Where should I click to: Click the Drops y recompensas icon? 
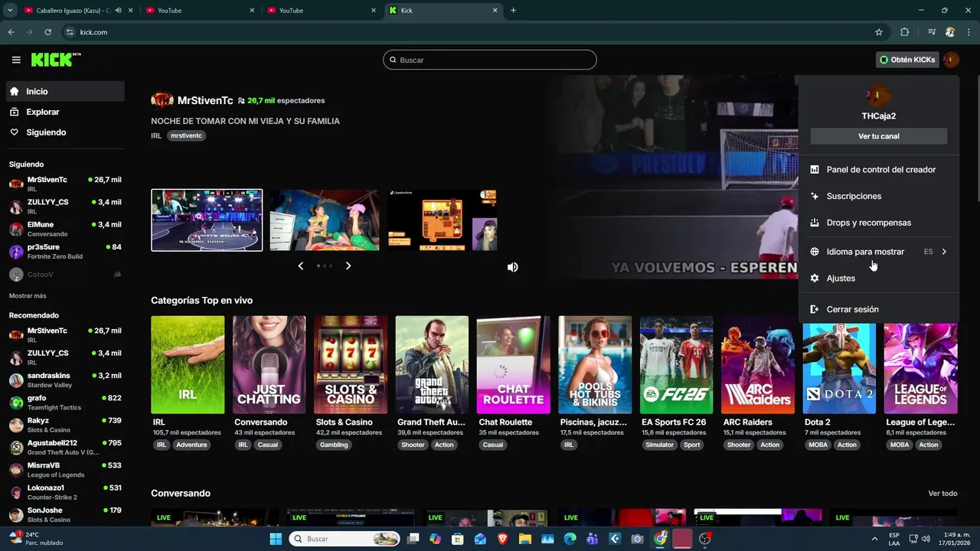point(815,223)
